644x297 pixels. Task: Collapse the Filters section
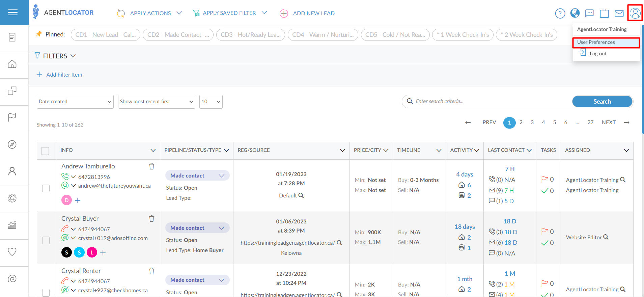pyautogui.click(x=55, y=56)
